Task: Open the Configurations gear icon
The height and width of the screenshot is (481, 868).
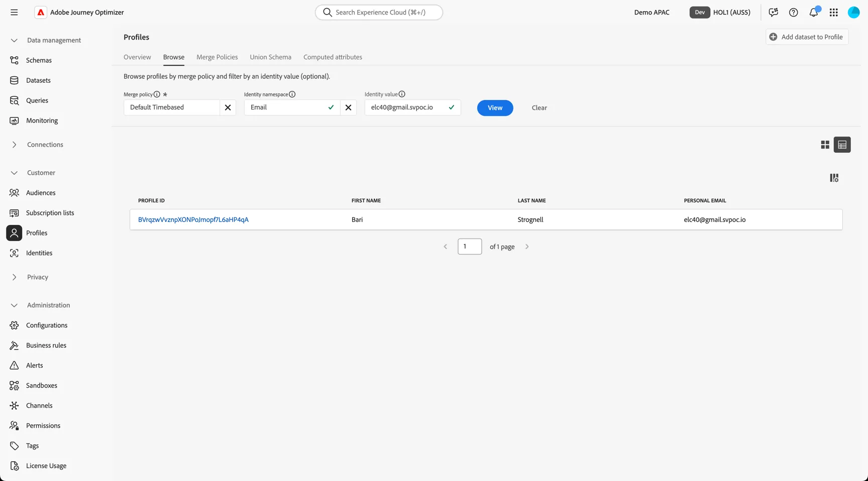Action: (14, 325)
